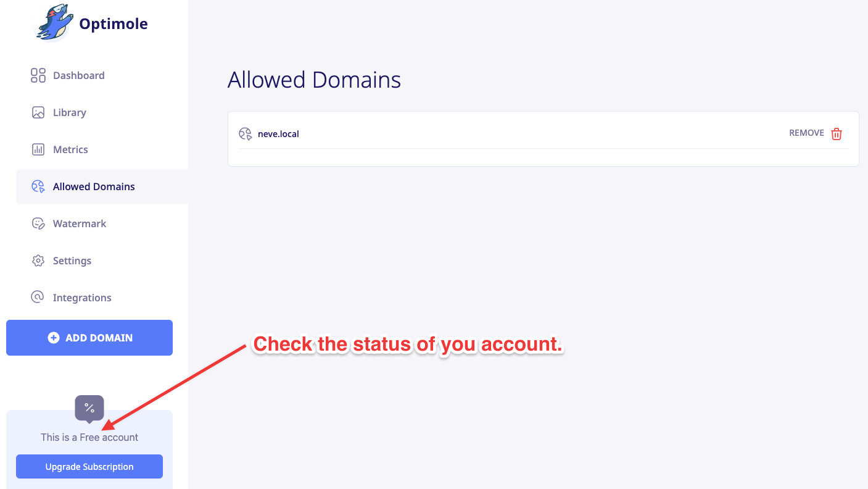Click the Upgrade Subscription button

(89, 467)
